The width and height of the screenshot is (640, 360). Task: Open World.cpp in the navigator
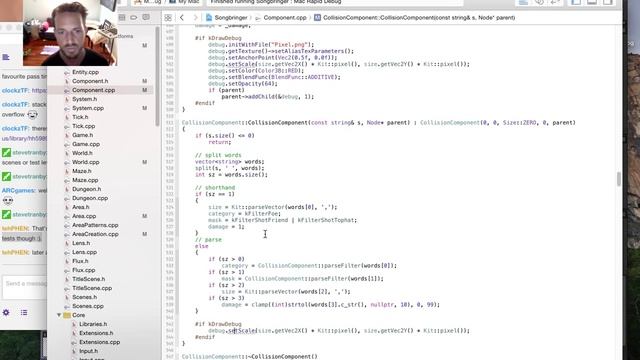(86, 162)
